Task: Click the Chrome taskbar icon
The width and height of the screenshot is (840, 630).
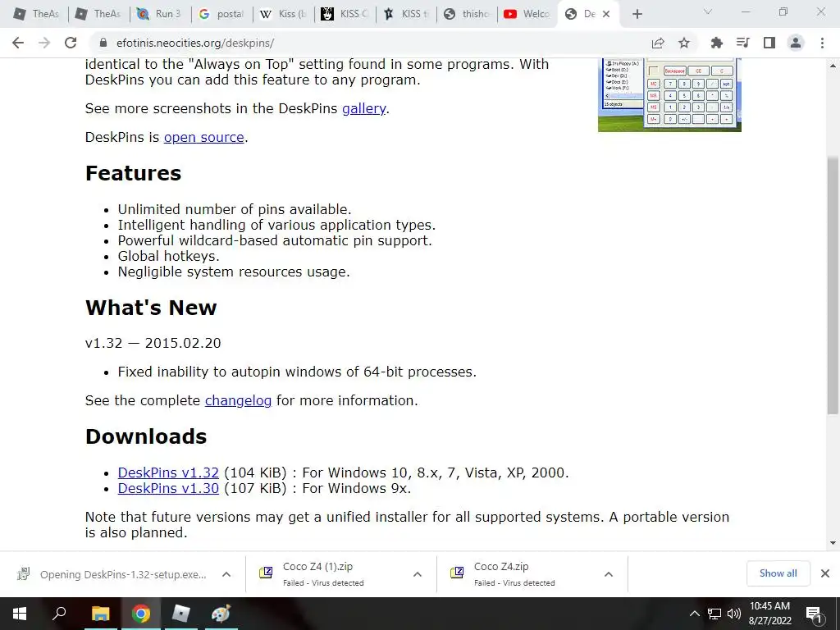Action: click(141, 614)
